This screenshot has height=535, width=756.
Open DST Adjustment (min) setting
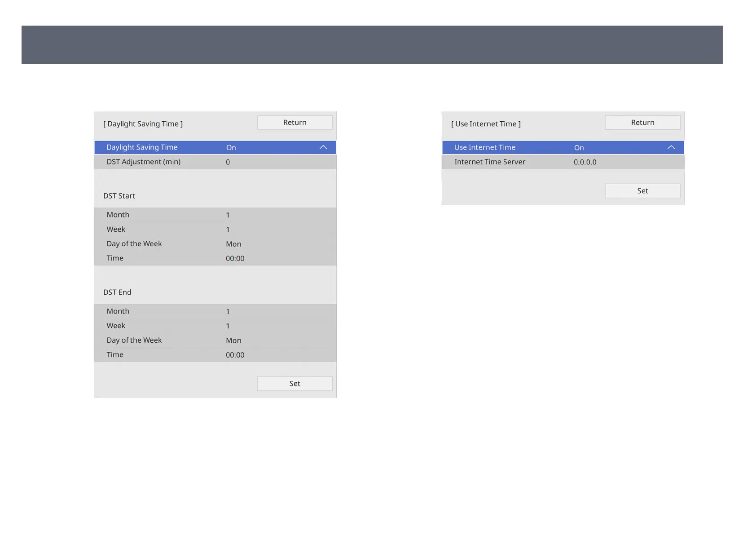point(215,162)
